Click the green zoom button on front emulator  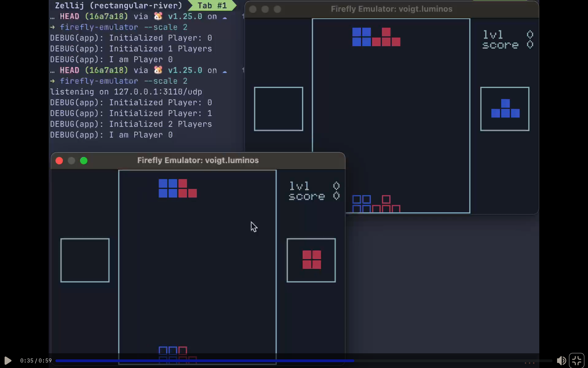[x=84, y=161]
